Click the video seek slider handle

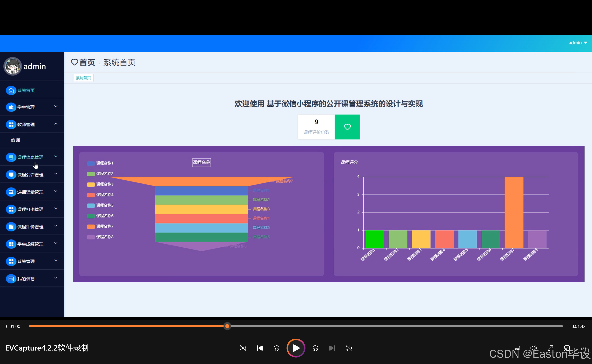[x=227, y=326]
